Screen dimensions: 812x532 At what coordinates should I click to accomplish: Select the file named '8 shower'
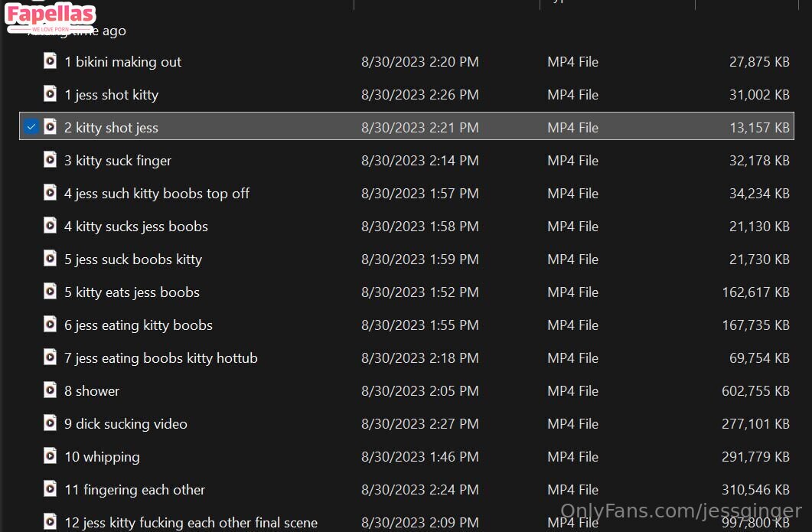click(92, 391)
